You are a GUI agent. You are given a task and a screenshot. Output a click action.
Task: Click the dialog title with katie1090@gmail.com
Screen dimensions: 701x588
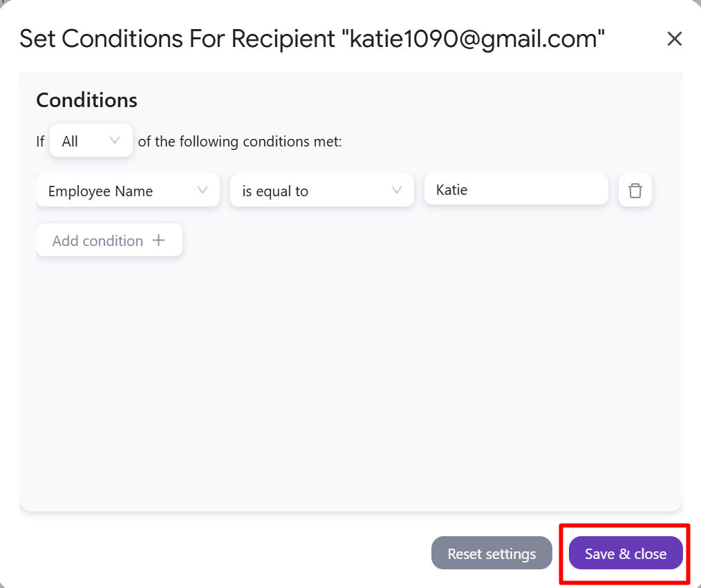pyautogui.click(x=312, y=39)
